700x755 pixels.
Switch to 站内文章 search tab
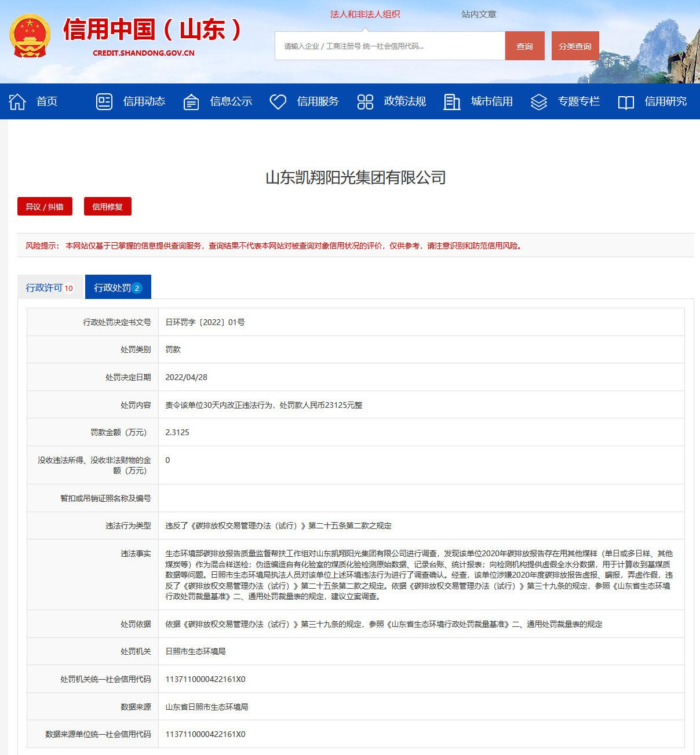click(479, 14)
